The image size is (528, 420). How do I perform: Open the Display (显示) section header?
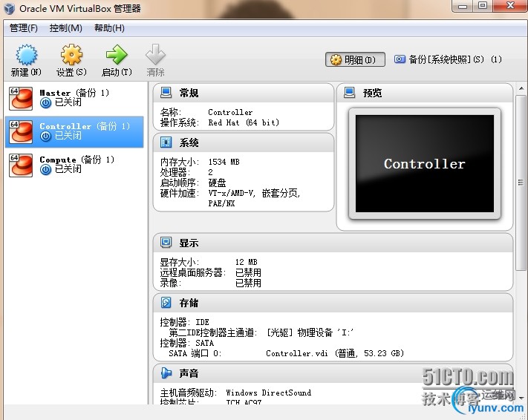coord(333,243)
